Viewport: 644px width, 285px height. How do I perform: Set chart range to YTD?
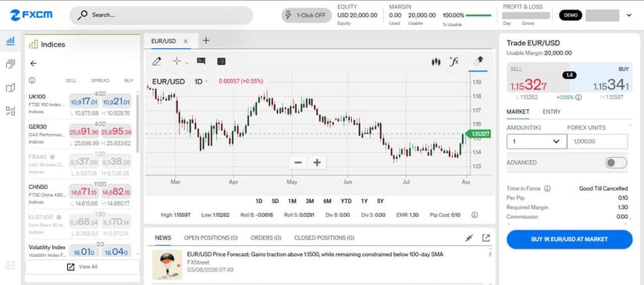[347, 201]
